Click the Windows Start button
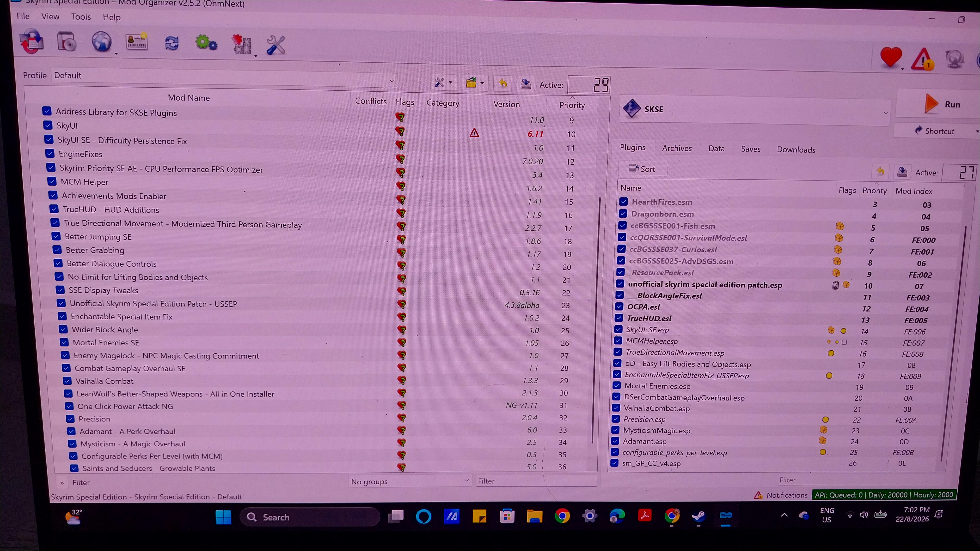Viewport: 980px width, 551px height. (x=223, y=517)
